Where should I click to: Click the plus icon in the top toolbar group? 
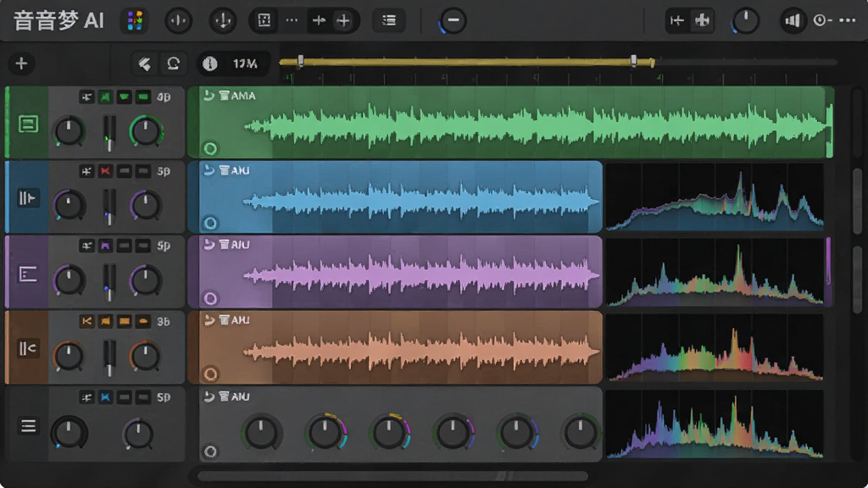click(343, 21)
